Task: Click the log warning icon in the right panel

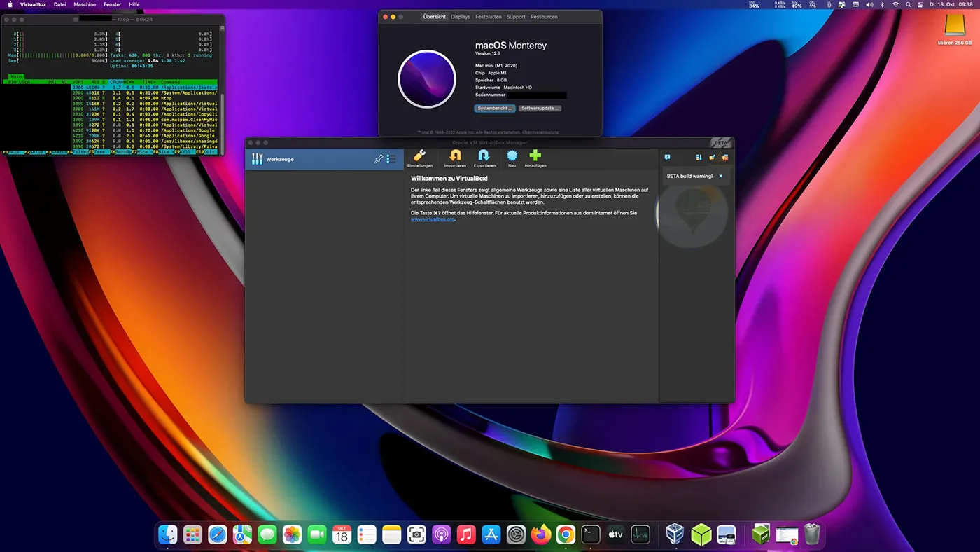Action: (x=726, y=158)
